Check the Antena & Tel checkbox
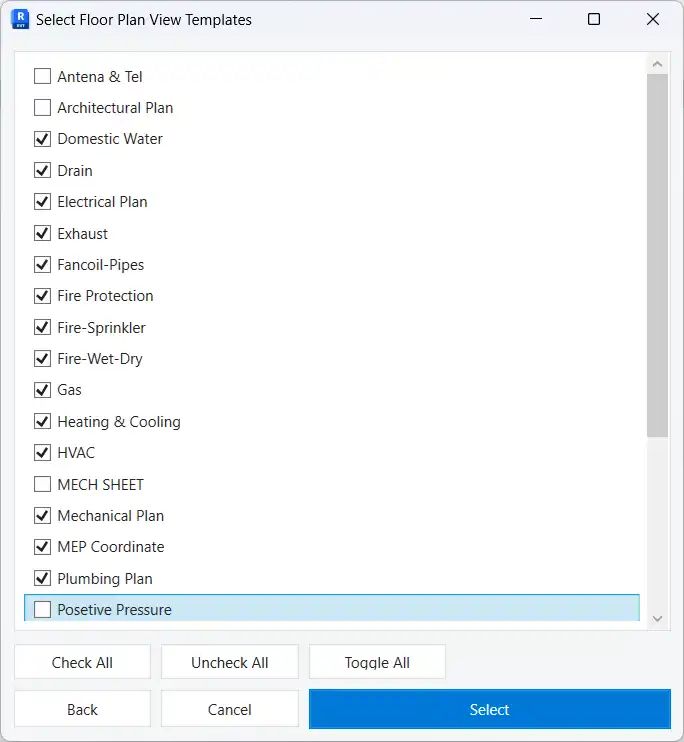This screenshot has width=684, height=742. pyautogui.click(x=42, y=76)
